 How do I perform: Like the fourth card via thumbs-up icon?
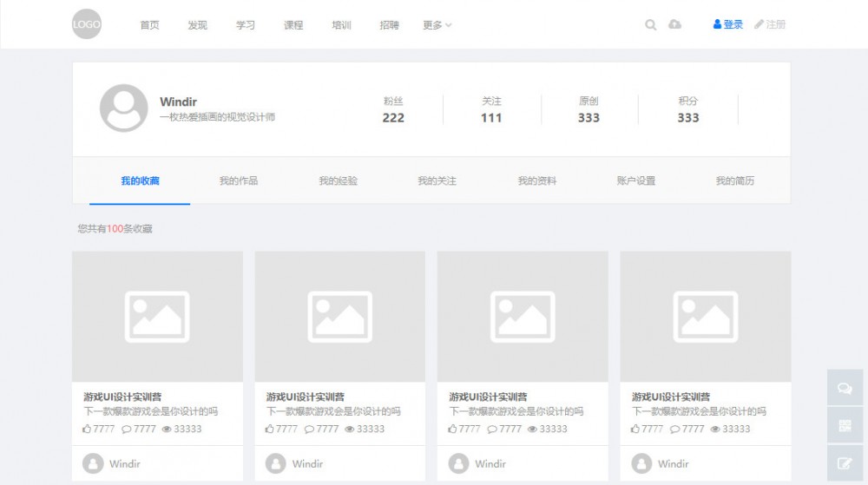pos(635,429)
